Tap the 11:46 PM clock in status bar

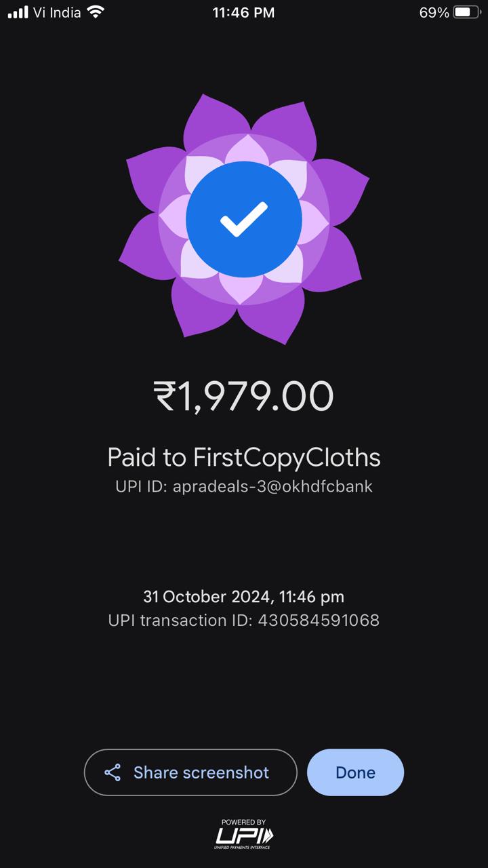click(243, 12)
